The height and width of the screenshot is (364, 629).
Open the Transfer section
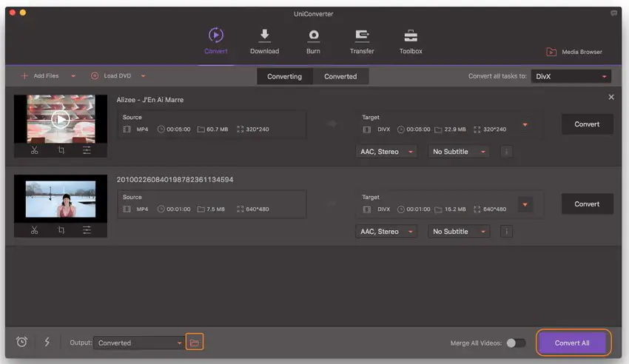point(362,41)
